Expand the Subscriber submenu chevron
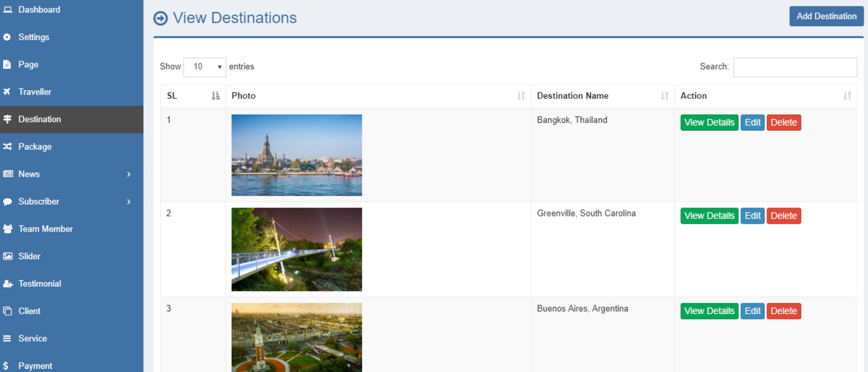The image size is (868, 372). tap(129, 202)
